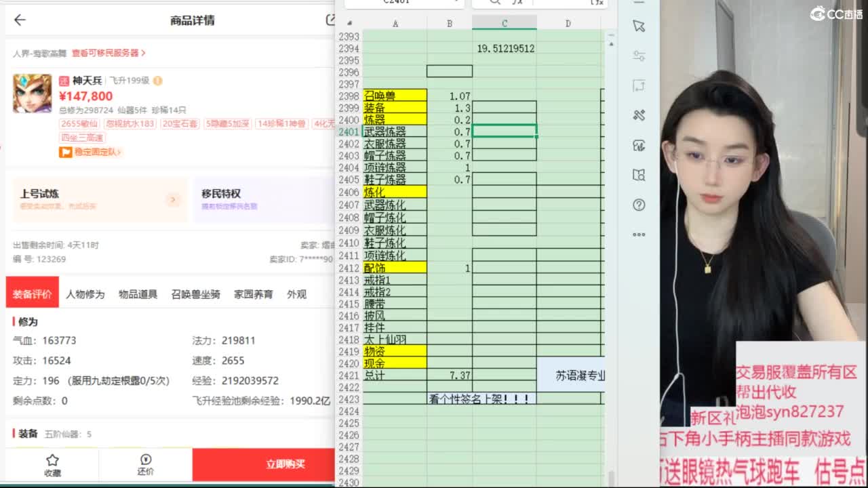Click the 项链炼器 cell

pyautogui.click(x=395, y=167)
